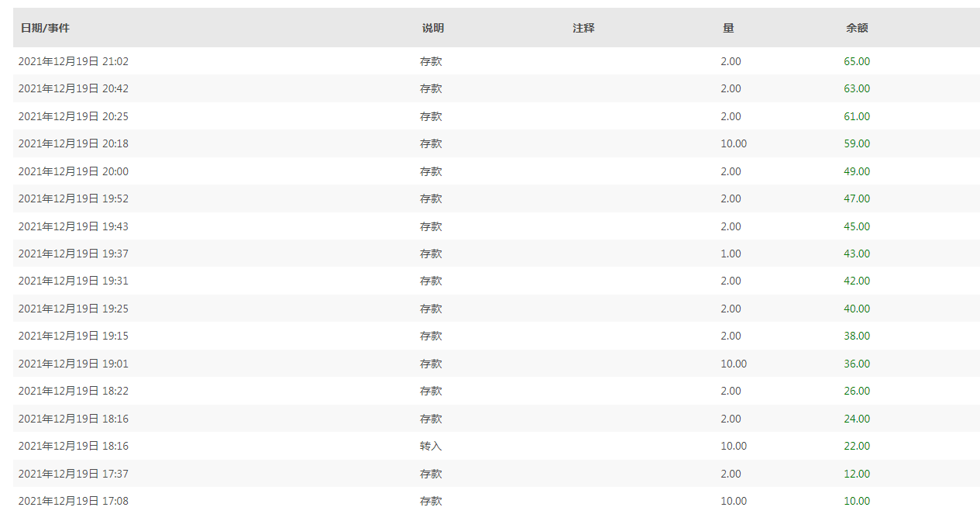This screenshot has height=521, width=980.
Task: Click the 1.00 amount in the 19:37 row
Action: tap(731, 254)
